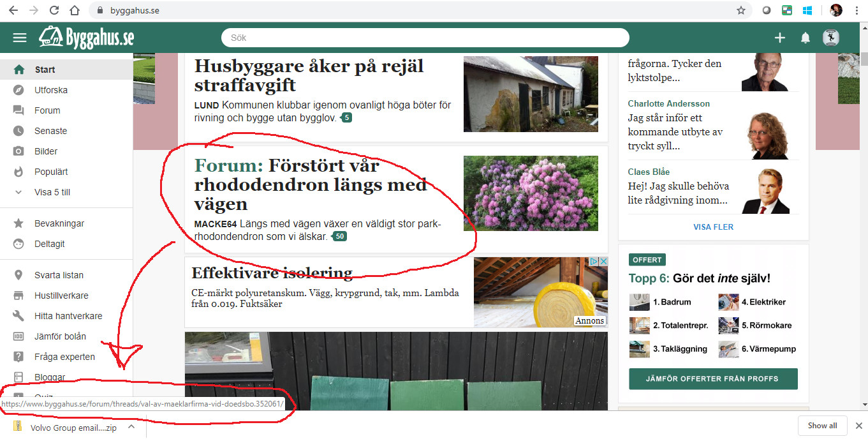Click 'Jämför offerter från proffs' button

(x=713, y=378)
